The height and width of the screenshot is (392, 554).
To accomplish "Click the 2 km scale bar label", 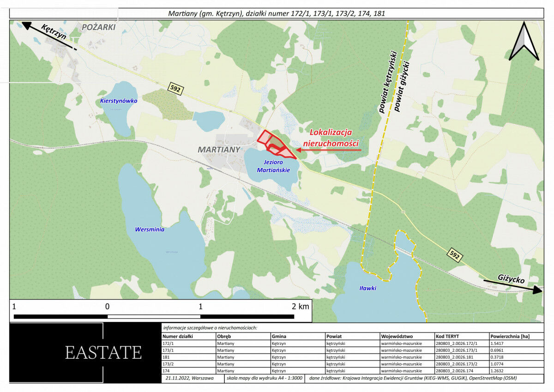I will 300,306.
